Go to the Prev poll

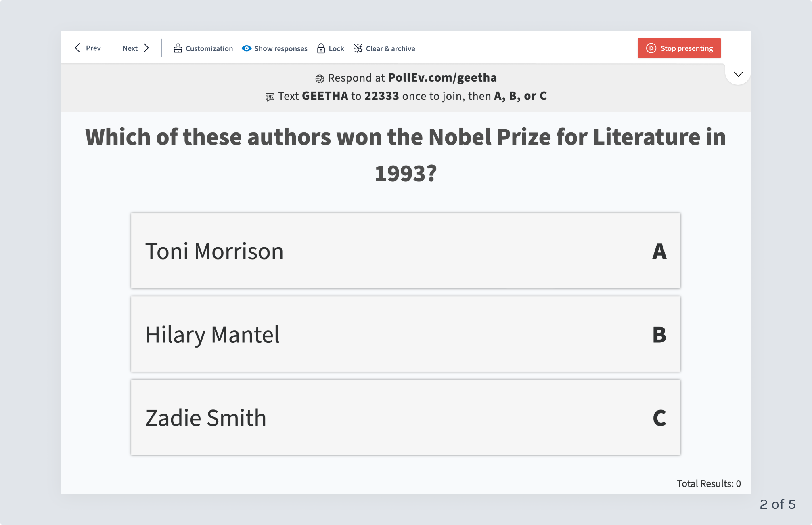tap(88, 48)
